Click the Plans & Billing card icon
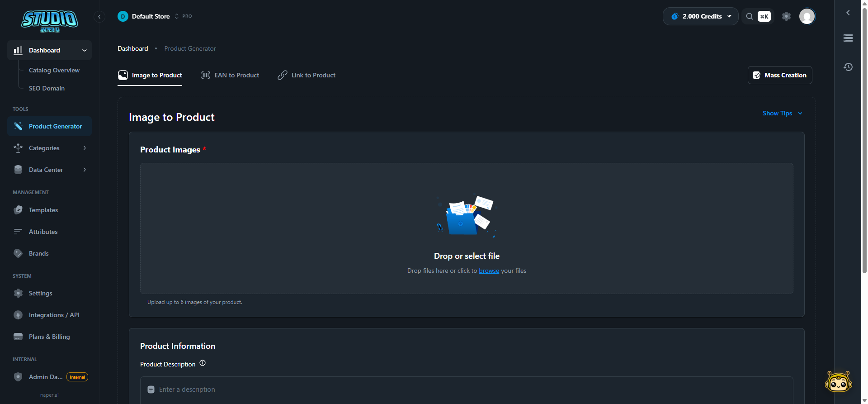 (18, 337)
